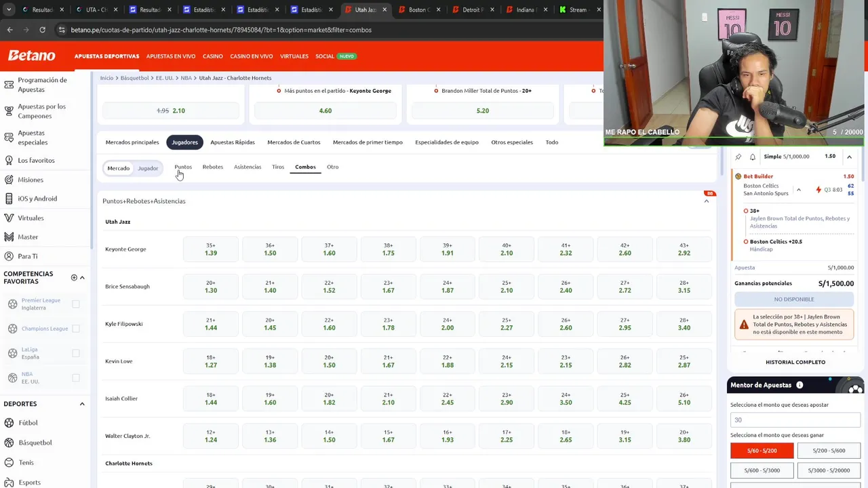Add to favorite competitions plus icon

pyautogui.click(x=74, y=277)
